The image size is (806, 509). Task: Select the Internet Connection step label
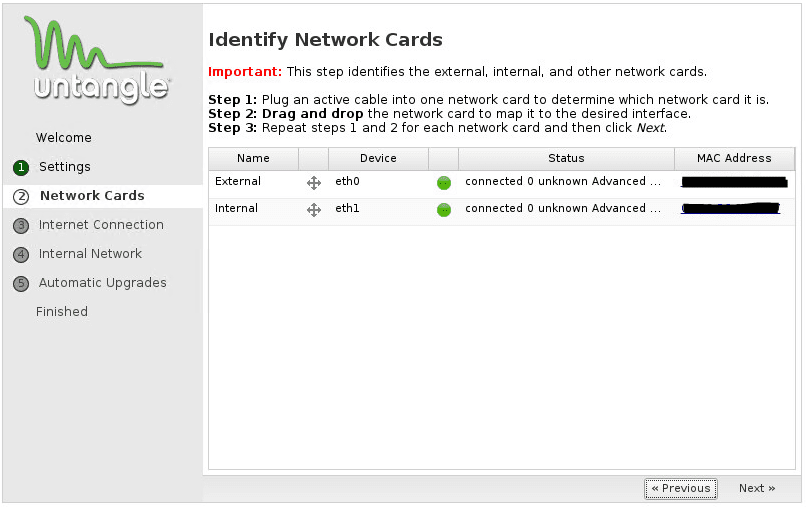click(101, 225)
